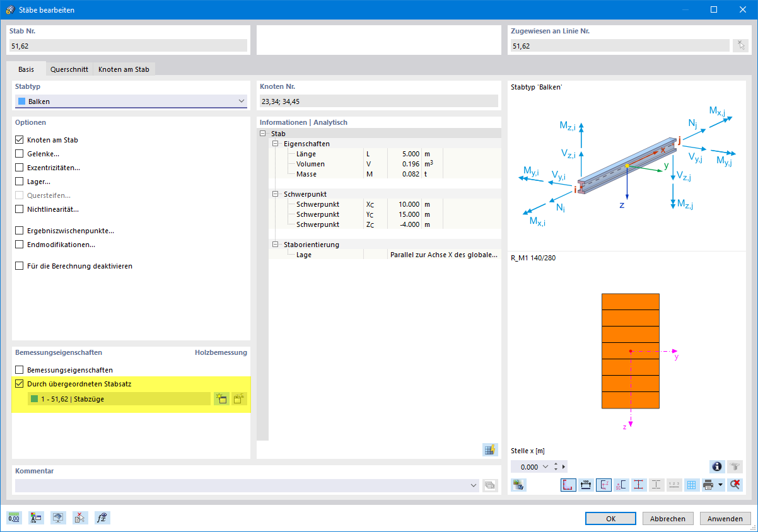Click the Länge value 5.000
This screenshot has height=532, width=758.
click(x=410, y=154)
